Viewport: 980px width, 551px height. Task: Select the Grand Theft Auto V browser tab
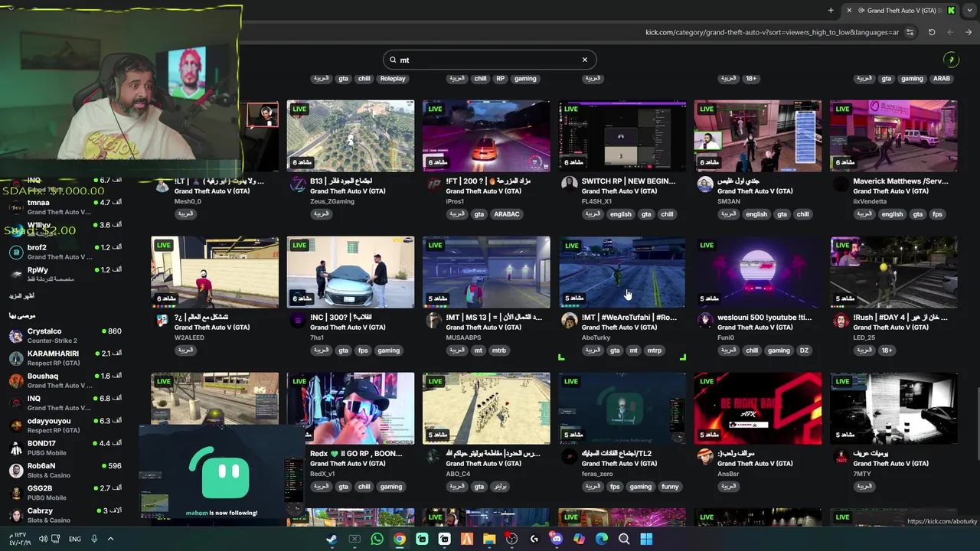click(x=900, y=10)
